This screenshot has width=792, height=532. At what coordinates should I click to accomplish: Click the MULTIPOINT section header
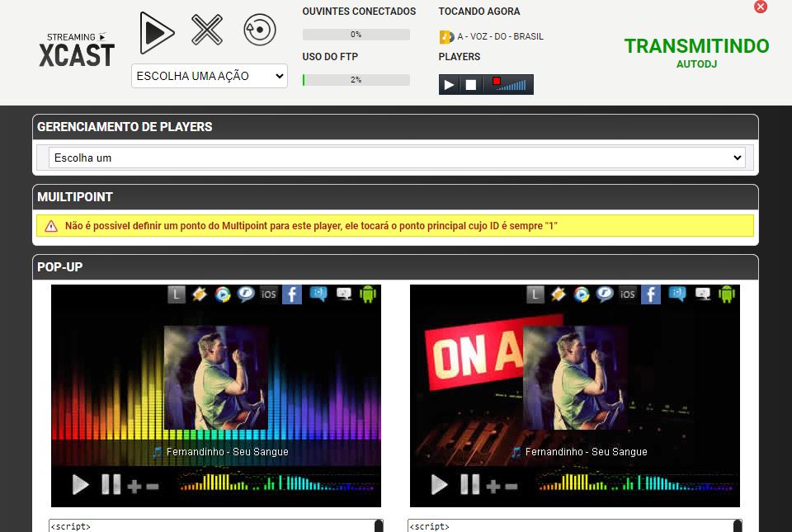396,197
